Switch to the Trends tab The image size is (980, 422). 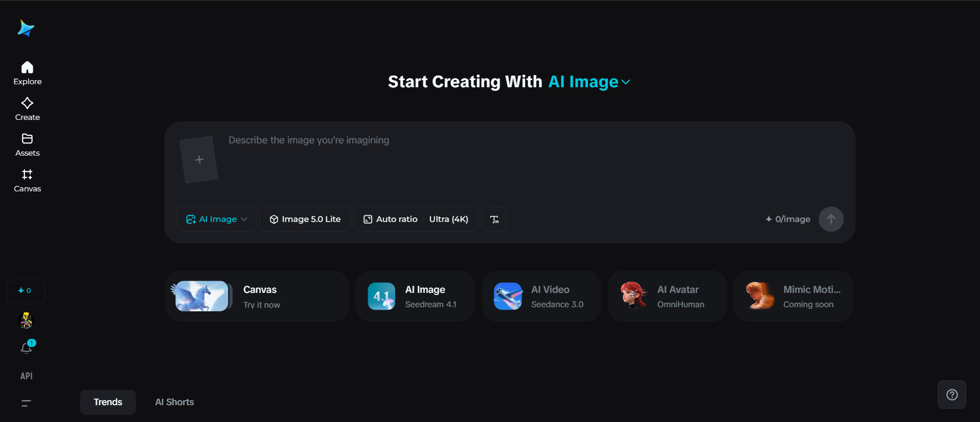108,402
